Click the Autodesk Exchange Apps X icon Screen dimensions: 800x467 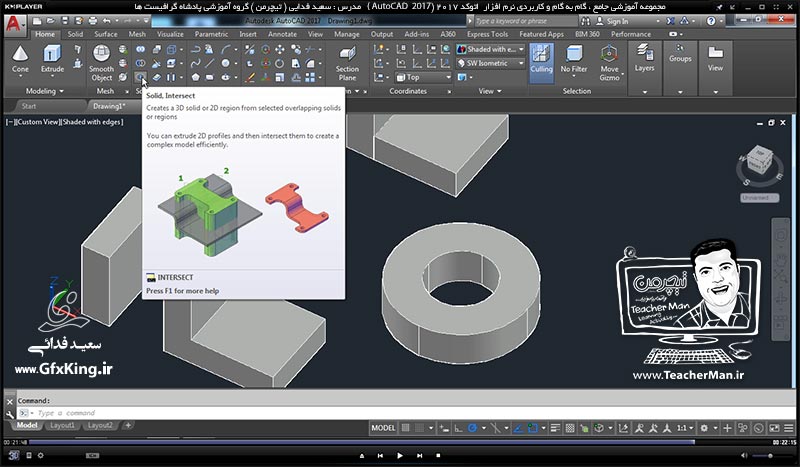670,21
